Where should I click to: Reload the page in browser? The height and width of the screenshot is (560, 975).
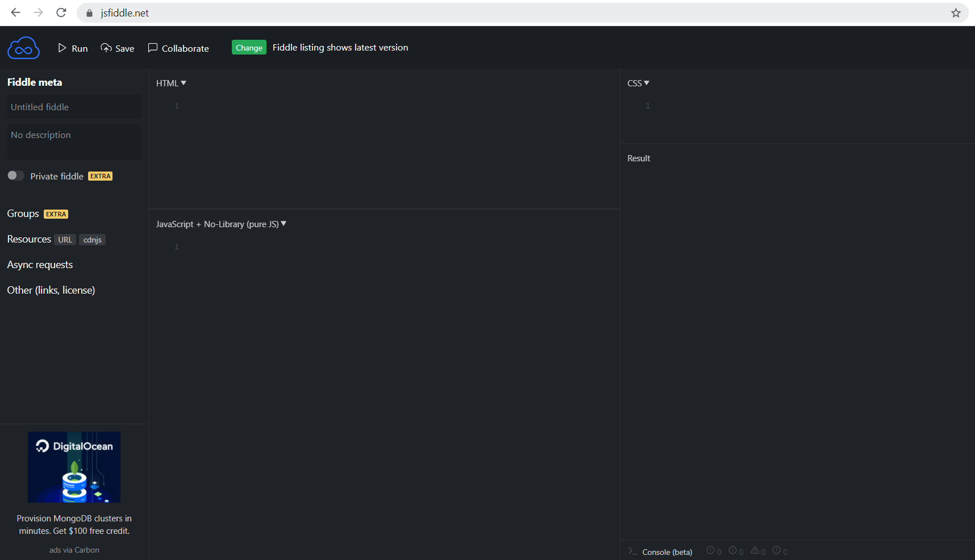[61, 12]
